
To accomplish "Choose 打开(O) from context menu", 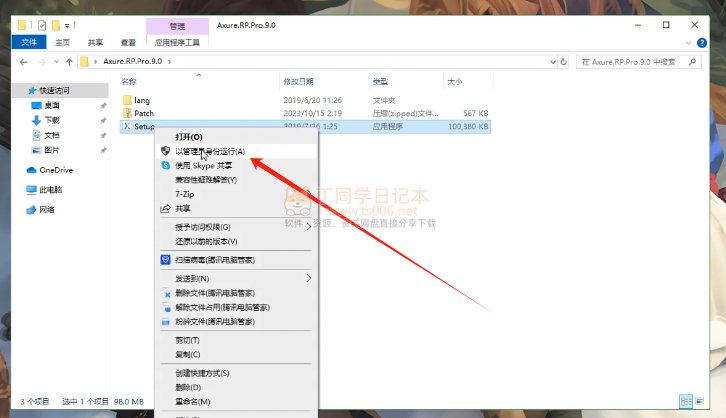I will [x=237, y=137].
